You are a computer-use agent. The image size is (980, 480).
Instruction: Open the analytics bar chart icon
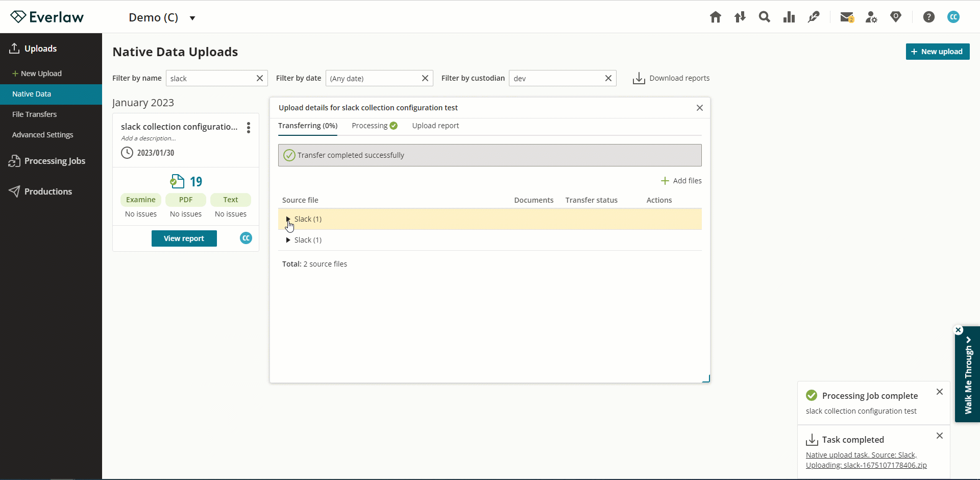click(x=789, y=17)
